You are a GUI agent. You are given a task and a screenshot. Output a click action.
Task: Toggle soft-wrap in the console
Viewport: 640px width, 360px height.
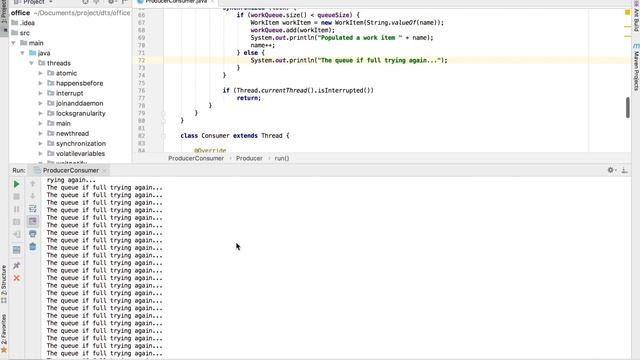(33, 209)
